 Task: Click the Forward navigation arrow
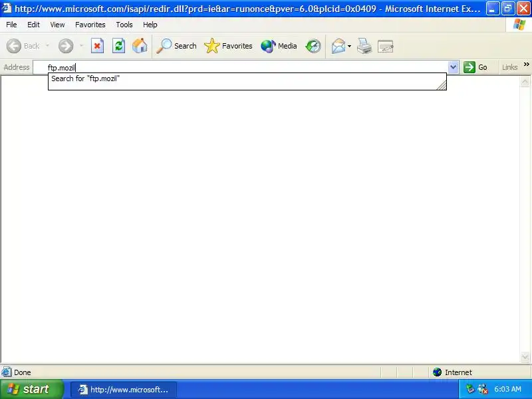(x=66, y=46)
